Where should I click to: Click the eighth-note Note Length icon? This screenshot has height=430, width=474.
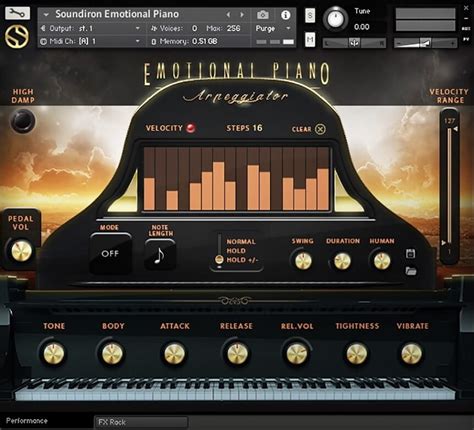pyautogui.click(x=160, y=255)
